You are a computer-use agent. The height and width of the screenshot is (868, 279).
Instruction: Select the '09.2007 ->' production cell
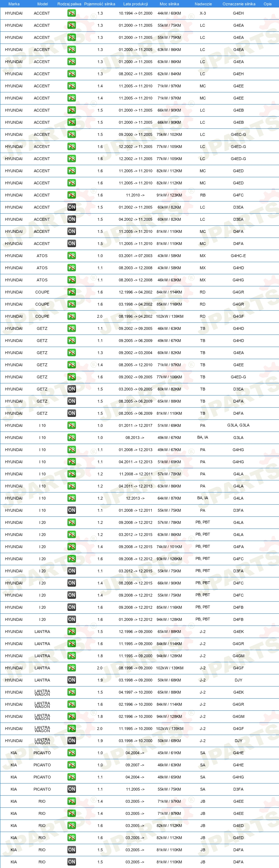(x=135, y=765)
